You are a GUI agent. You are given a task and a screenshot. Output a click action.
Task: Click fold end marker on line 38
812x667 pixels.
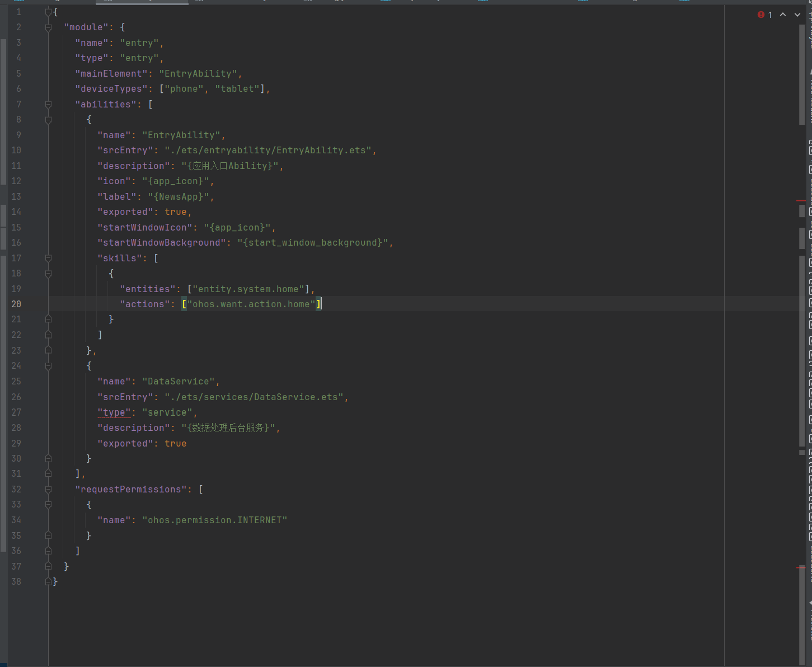pyautogui.click(x=48, y=581)
